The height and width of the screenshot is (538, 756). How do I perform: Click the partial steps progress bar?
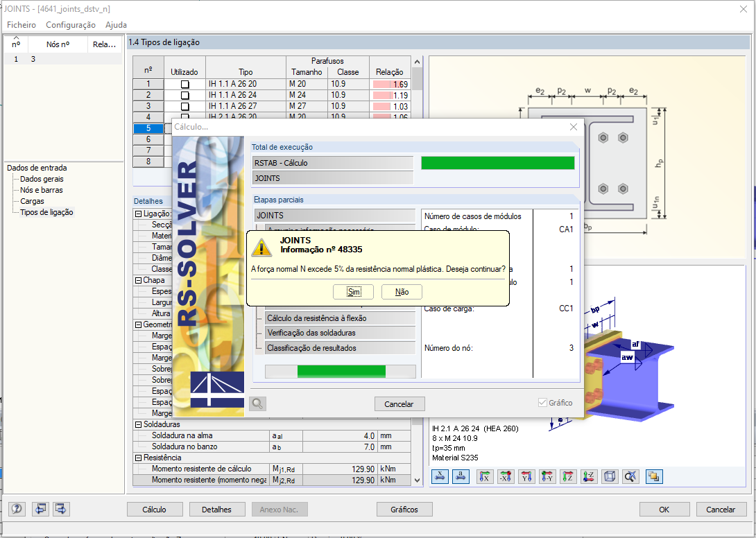(341, 371)
